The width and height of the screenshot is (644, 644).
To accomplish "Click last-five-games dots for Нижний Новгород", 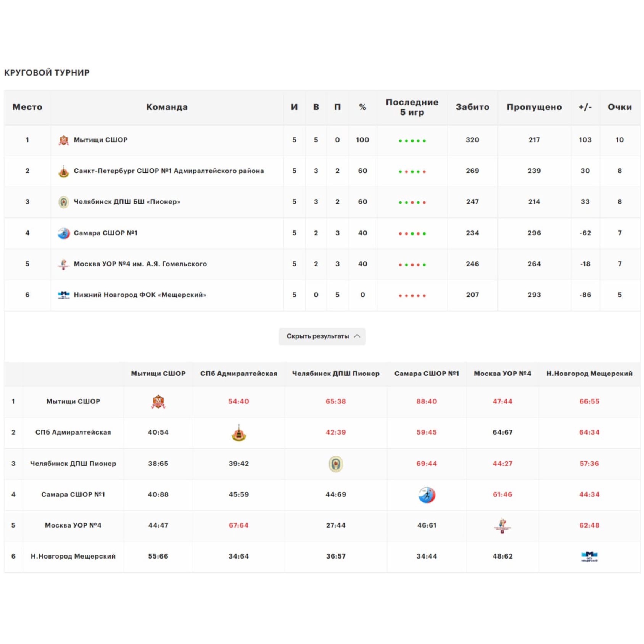I will 412,295.
